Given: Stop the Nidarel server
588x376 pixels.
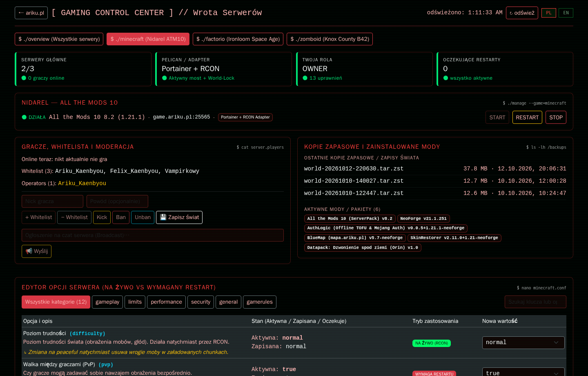Looking at the screenshot, I should point(556,117).
